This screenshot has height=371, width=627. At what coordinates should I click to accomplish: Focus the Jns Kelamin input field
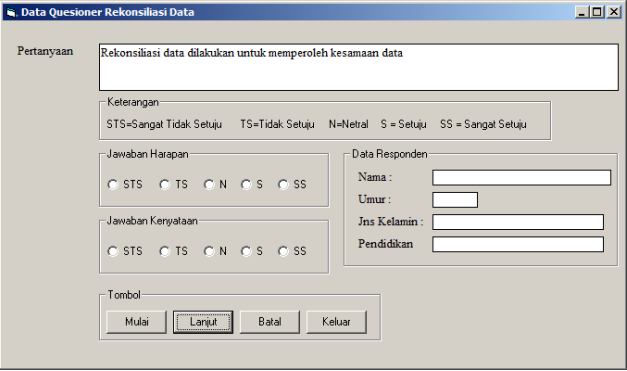point(518,222)
